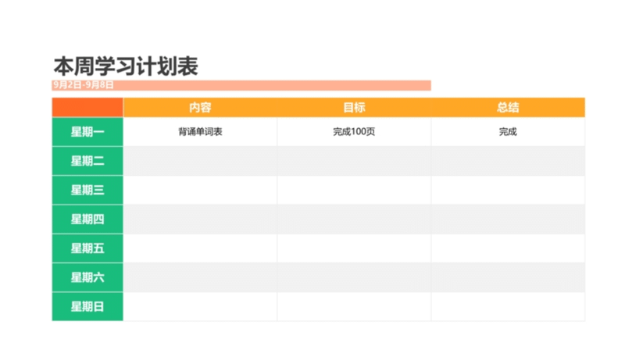
Task: Select the 星期五 row label
Action: pyautogui.click(x=87, y=248)
